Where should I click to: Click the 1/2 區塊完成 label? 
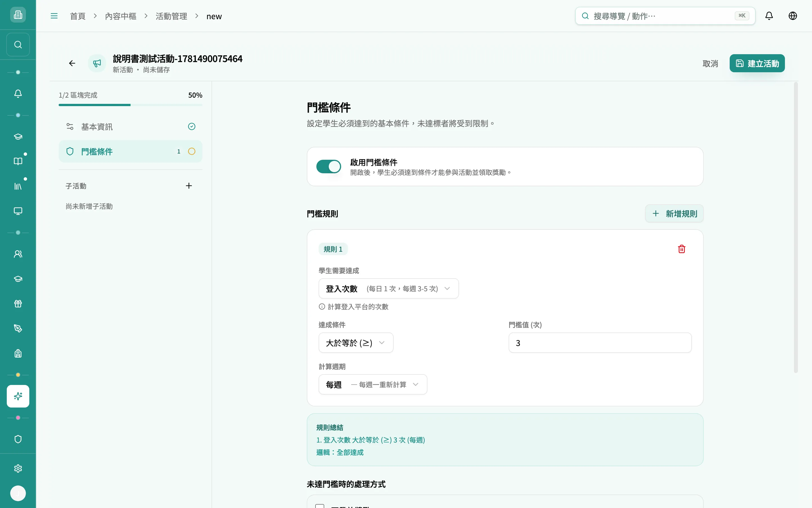[x=78, y=95]
